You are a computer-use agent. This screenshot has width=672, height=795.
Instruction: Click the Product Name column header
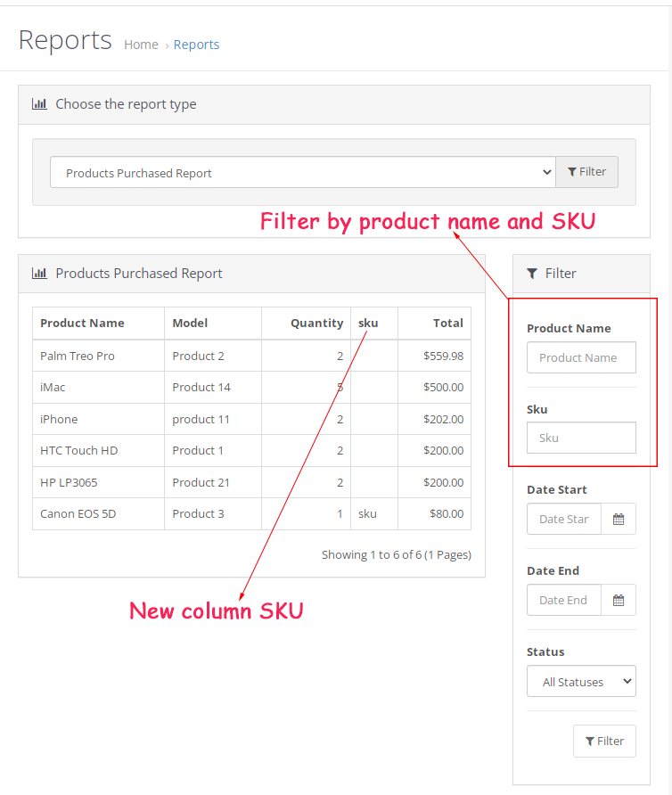(82, 323)
